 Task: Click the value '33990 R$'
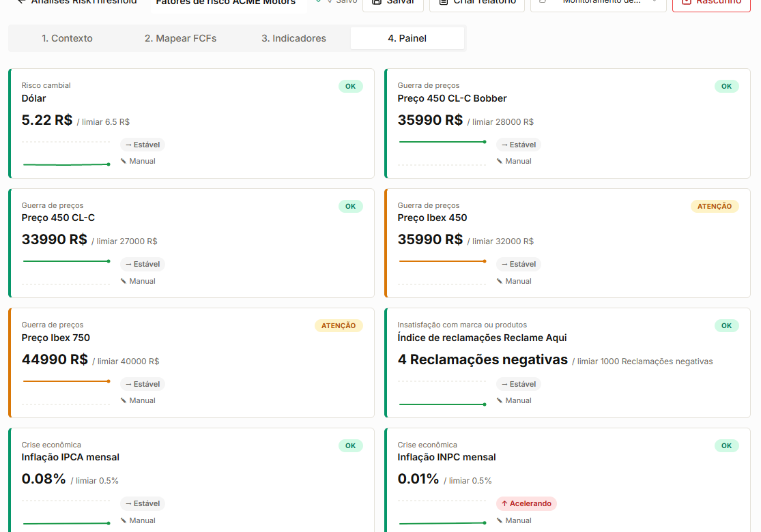pyautogui.click(x=55, y=239)
